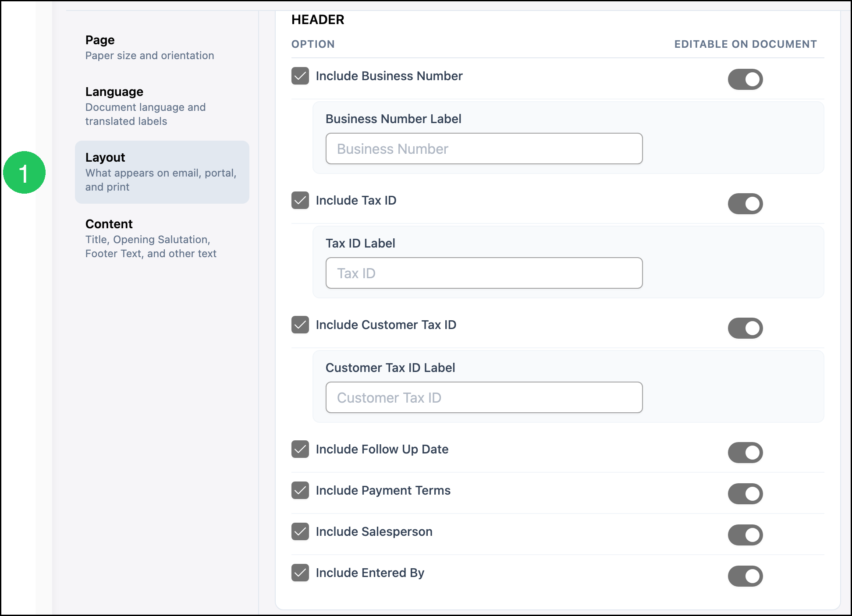The image size is (852, 616).
Task: Toggle editable switch for Include Tax ID
Action: pyautogui.click(x=745, y=204)
